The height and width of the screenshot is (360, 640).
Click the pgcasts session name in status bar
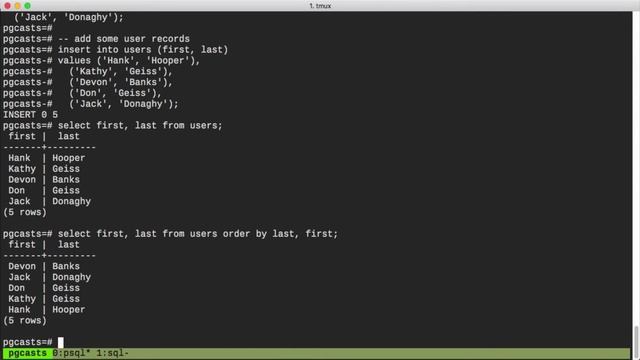(x=28, y=353)
